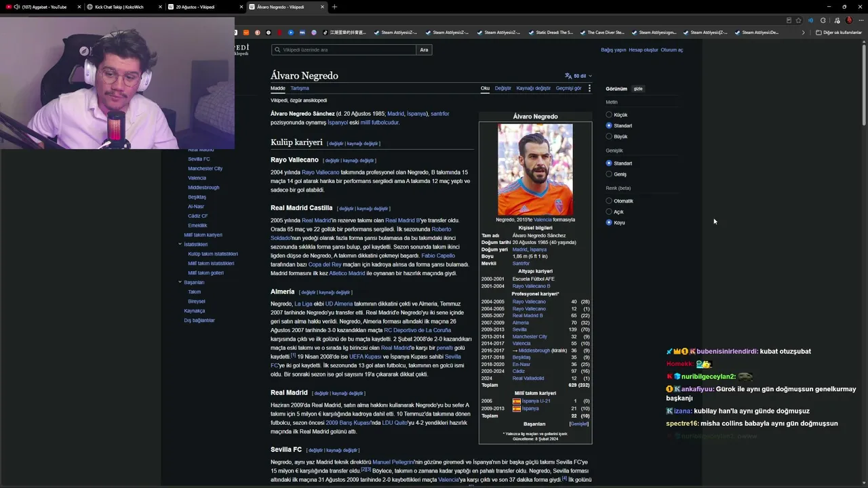Click the Bağış yapın link
Viewport: 868px width, 488px height.
(614, 50)
